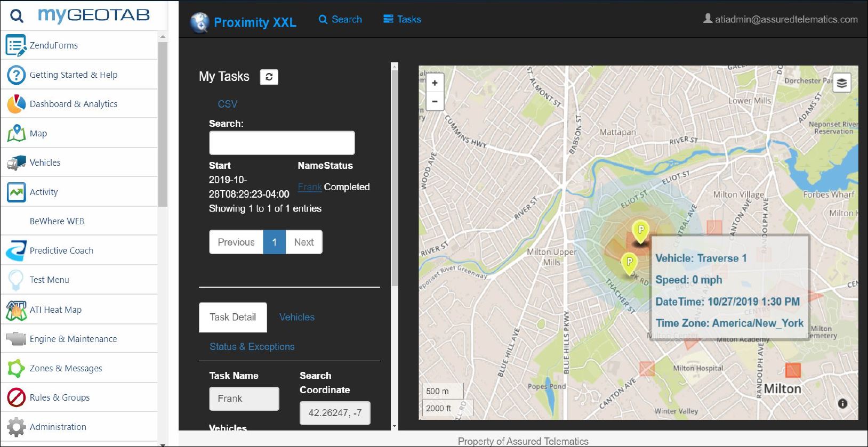
Task: Sort tasks by Name column header
Action: [x=309, y=166]
